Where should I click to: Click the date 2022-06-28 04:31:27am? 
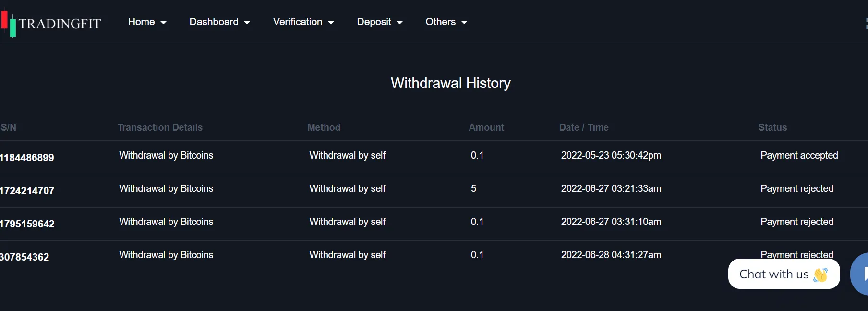[611, 255]
